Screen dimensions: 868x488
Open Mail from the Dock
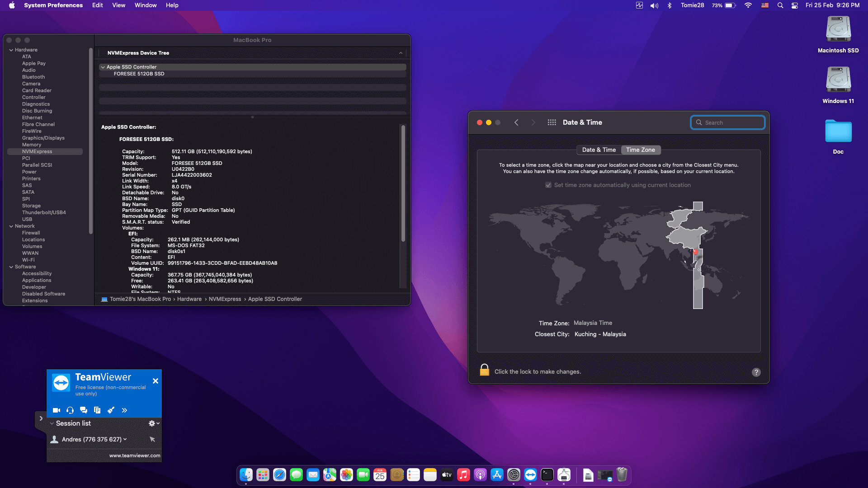point(313,475)
